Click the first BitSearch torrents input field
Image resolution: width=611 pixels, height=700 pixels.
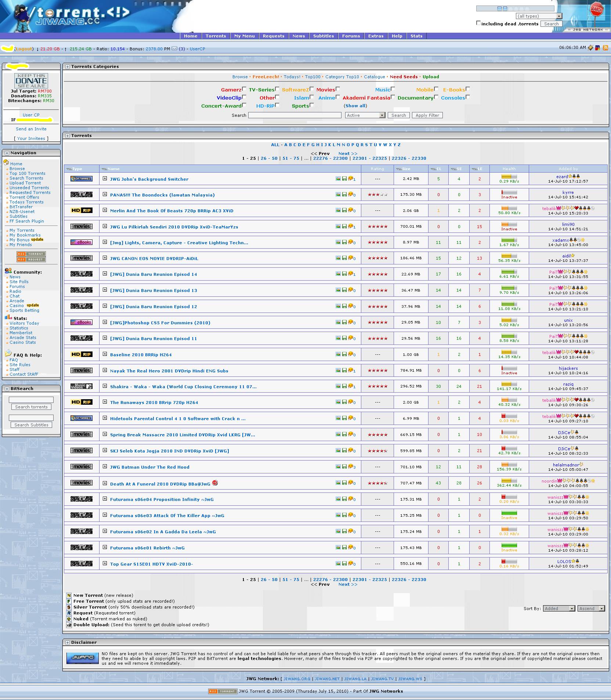click(x=31, y=400)
